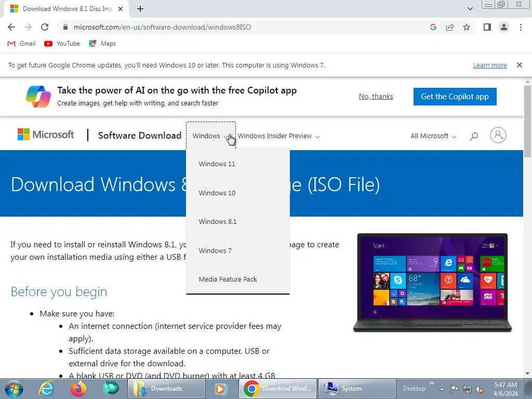Show hidden tray icons arrow
The image size is (532, 399).
(x=442, y=389)
